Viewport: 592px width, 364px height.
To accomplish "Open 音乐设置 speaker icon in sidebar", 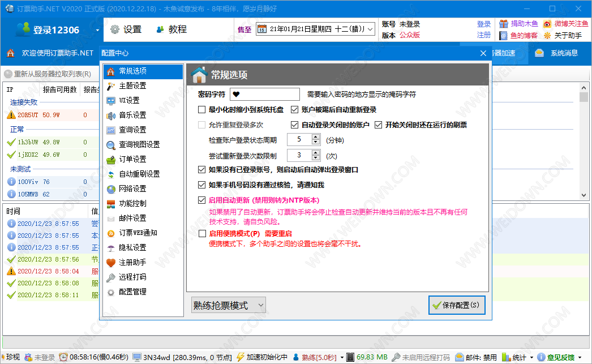I will (x=111, y=115).
